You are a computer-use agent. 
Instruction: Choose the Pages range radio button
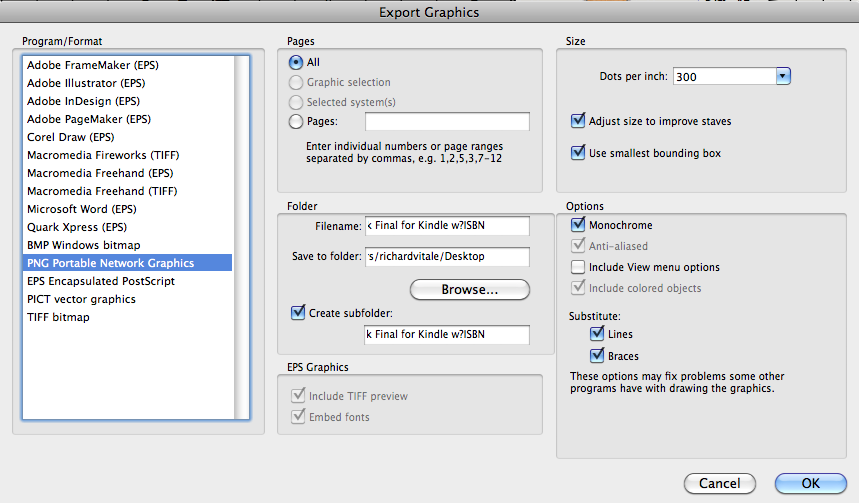coord(296,122)
